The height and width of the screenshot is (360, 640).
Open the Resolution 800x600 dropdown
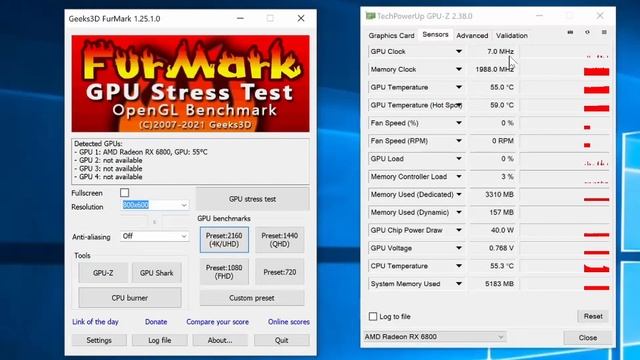(x=154, y=205)
